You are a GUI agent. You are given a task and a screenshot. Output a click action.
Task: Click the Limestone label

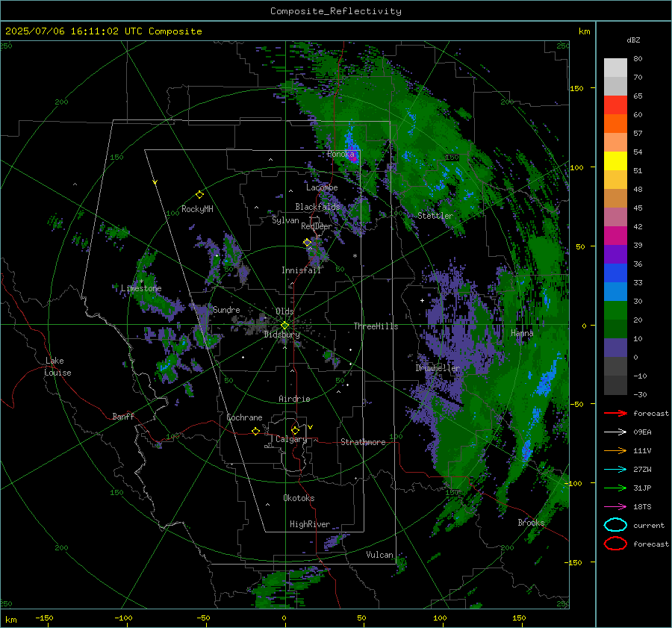point(141,288)
